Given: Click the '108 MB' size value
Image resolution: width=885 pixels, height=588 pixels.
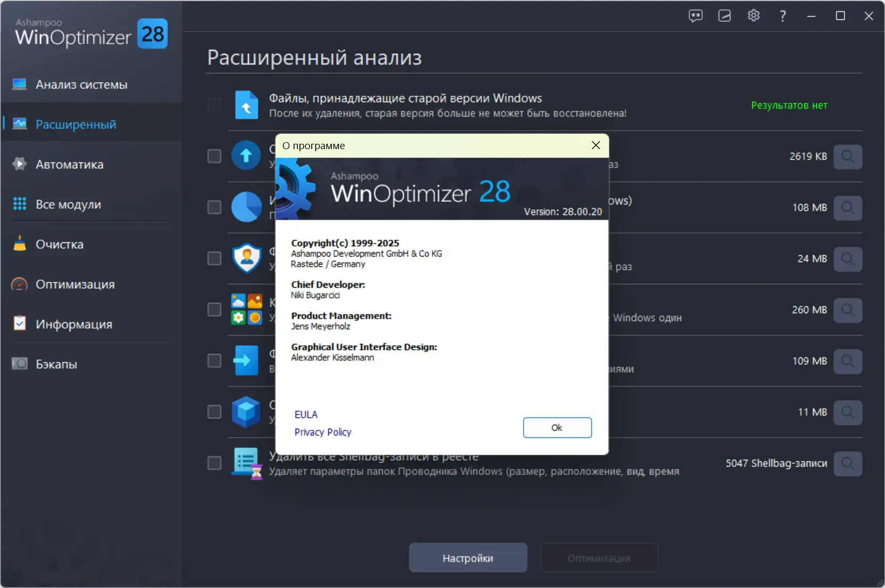Looking at the screenshot, I should 809,208.
